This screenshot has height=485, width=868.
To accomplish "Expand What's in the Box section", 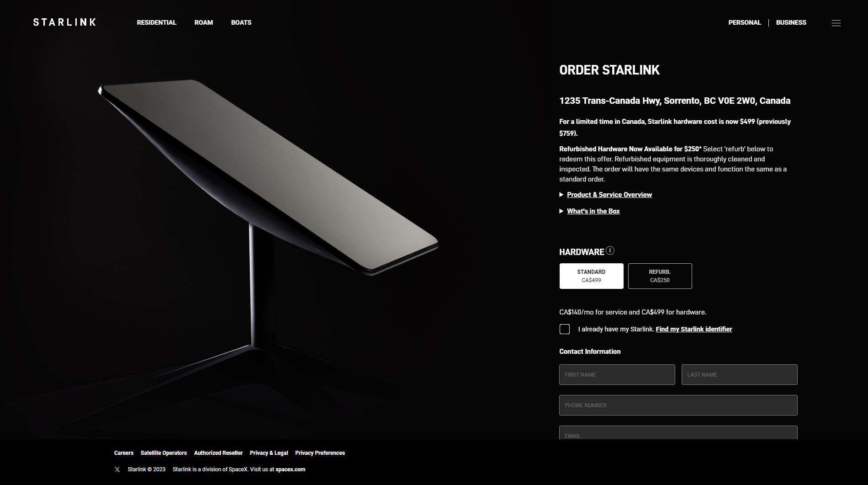I will 593,211.
